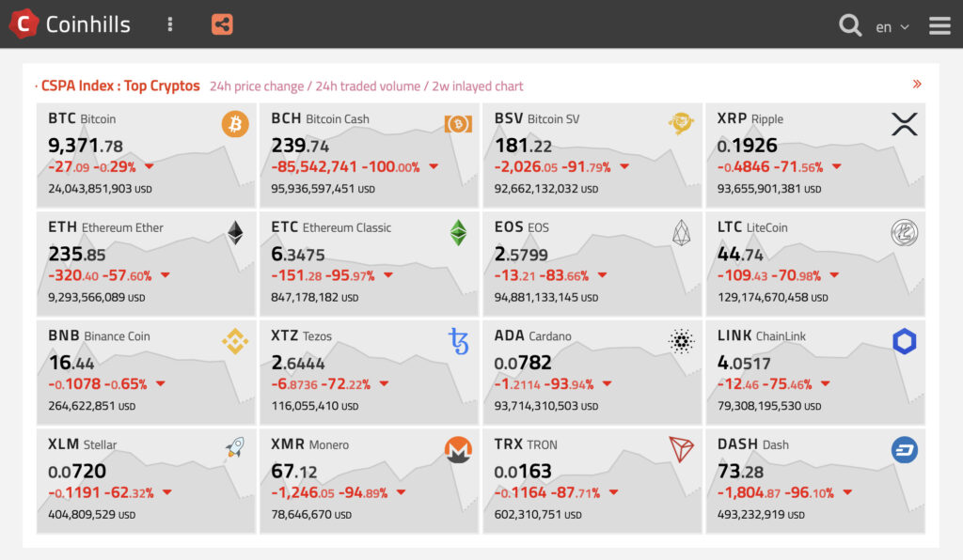Viewport: 963px width, 560px height.
Task: Click the Coinhills site name text
Action: [87, 24]
